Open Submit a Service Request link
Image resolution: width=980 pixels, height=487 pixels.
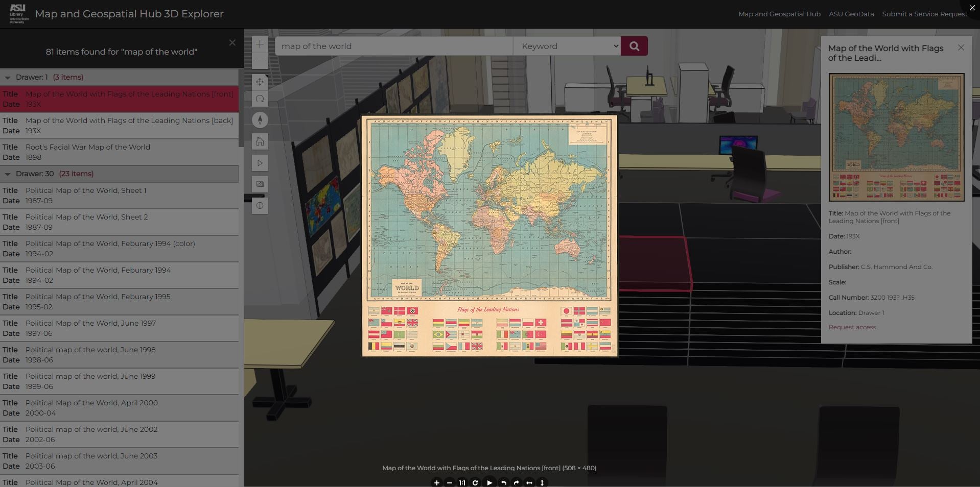tap(925, 14)
